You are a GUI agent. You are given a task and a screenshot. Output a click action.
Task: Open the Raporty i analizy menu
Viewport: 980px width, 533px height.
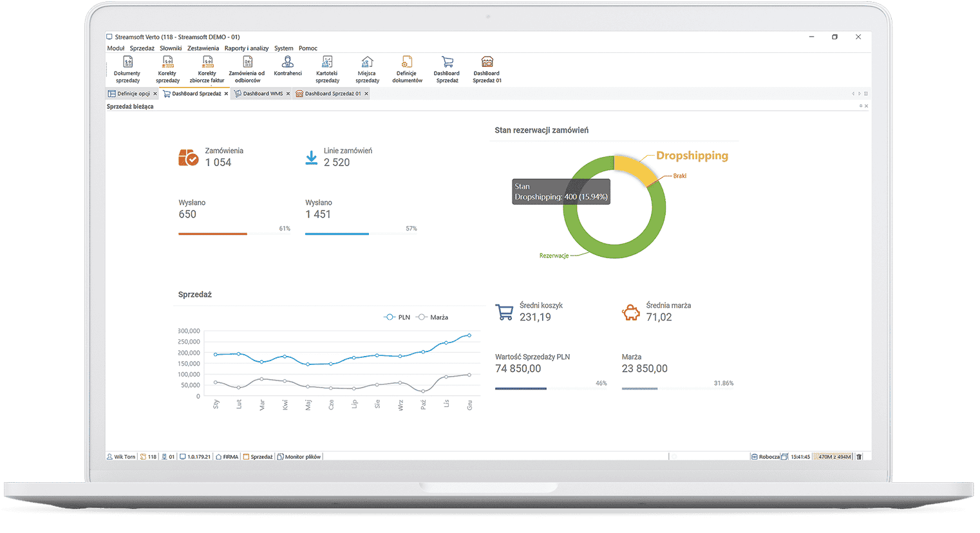pos(247,48)
